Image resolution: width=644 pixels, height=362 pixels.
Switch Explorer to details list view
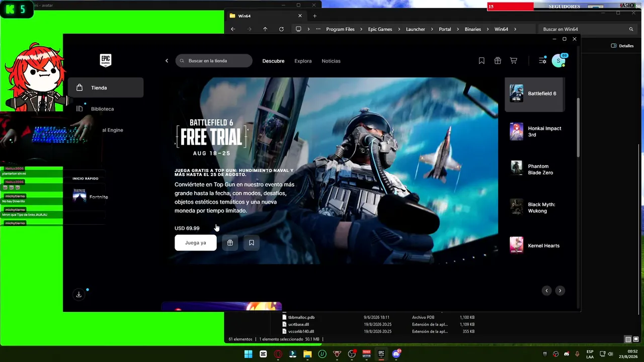coord(628,339)
